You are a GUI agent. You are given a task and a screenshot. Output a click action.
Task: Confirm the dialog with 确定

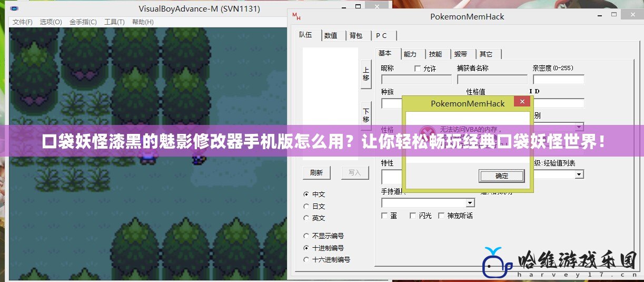coord(502,176)
